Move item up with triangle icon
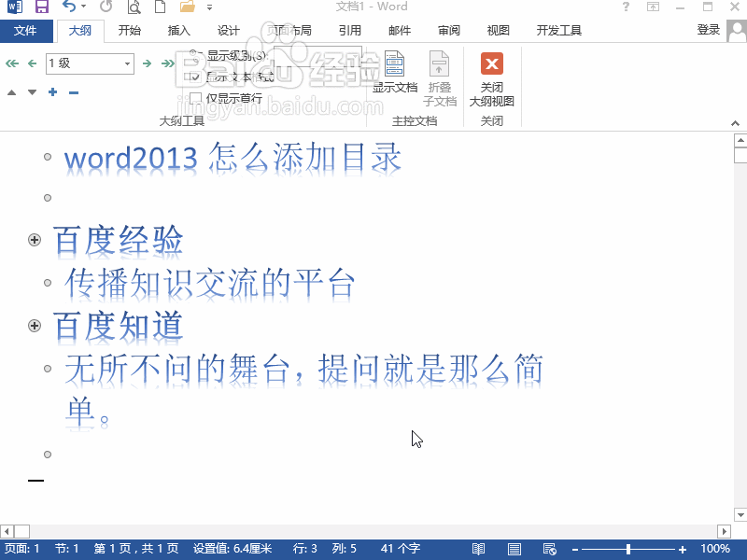 [x=12, y=92]
